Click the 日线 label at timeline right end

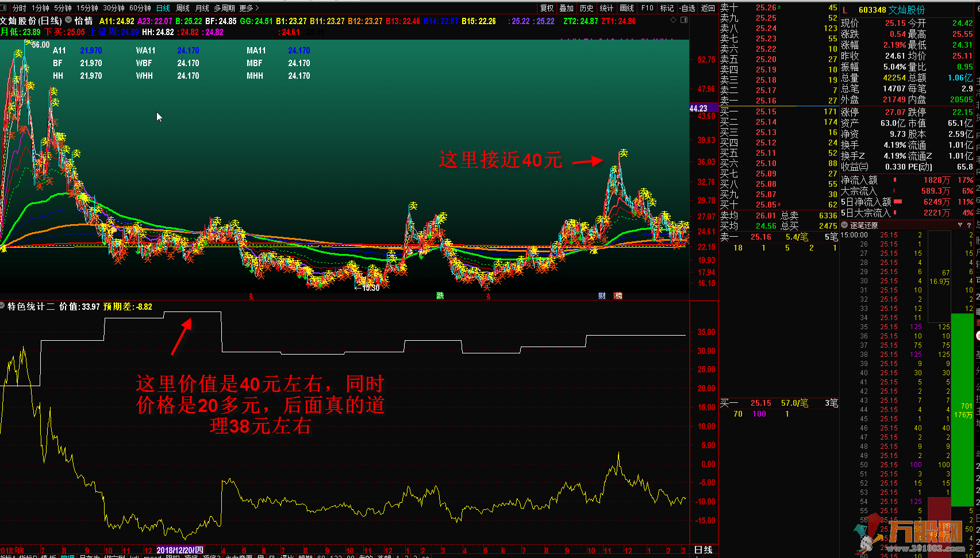(x=704, y=550)
